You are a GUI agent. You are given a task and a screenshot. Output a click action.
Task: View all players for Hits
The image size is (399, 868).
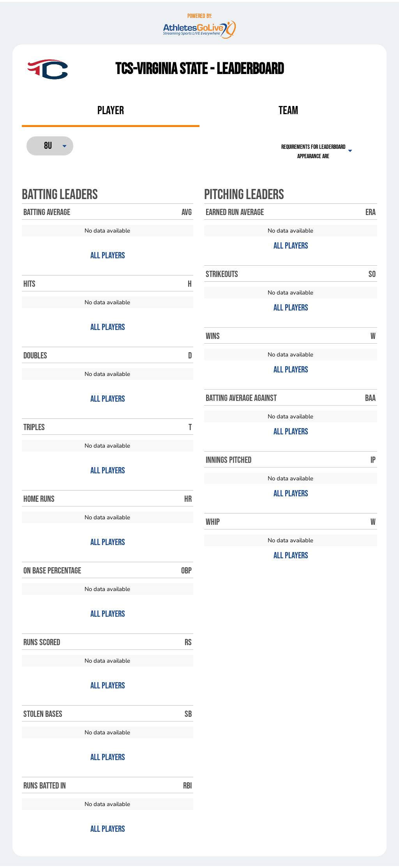click(x=108, y=327)
